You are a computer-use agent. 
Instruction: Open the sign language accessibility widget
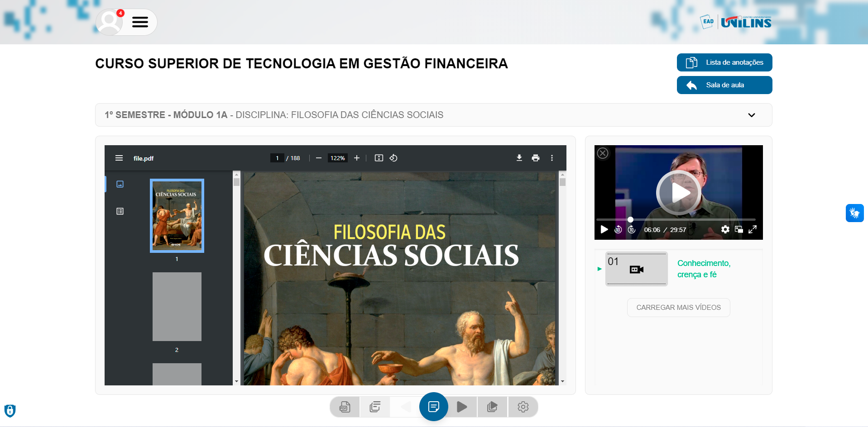[854, 213]
